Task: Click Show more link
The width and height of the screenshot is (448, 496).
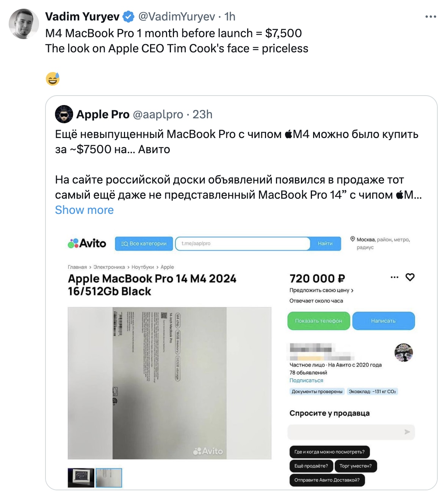Action: click(84, 210)
